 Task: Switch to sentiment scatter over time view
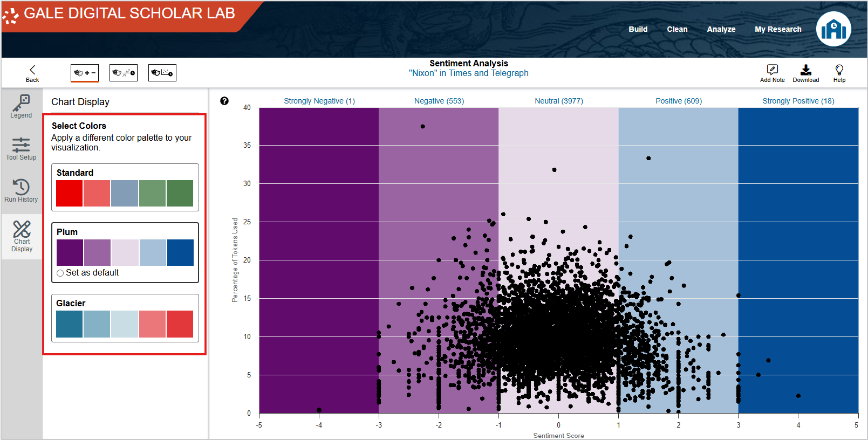(x=162, y=73)
